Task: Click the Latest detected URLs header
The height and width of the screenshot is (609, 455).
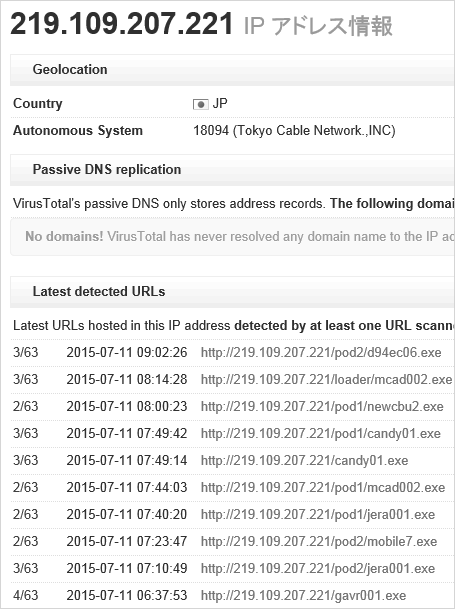Action: [232, 292]
